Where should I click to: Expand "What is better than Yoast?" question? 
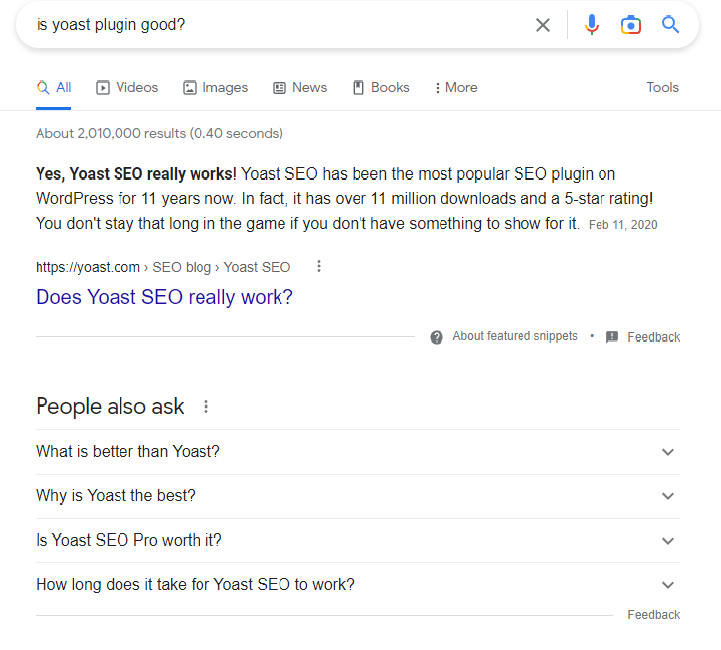(358, 452)
